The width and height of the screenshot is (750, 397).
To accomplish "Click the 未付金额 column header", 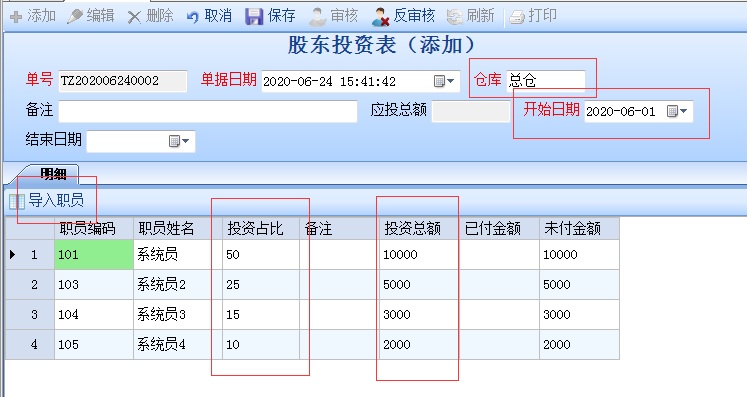I will click(579, 229).
